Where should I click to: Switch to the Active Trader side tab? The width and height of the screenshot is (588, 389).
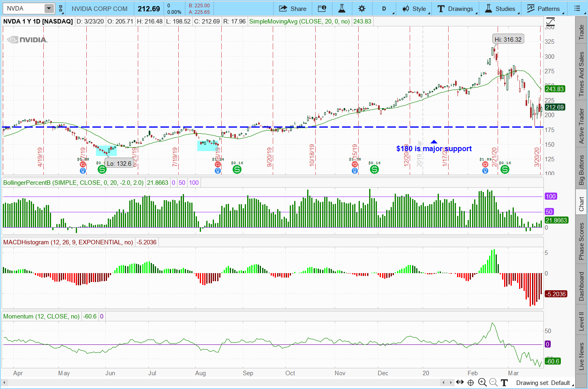coord(582,126)
